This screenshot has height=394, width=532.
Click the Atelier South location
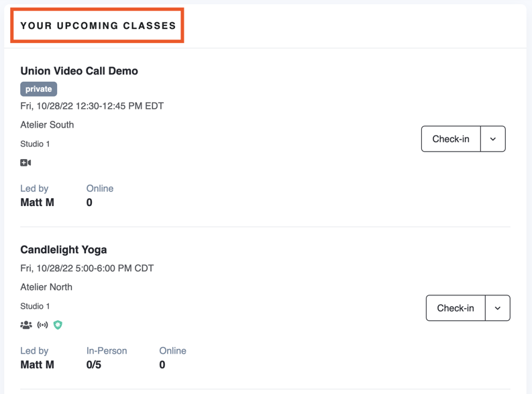tap(47, 125)
